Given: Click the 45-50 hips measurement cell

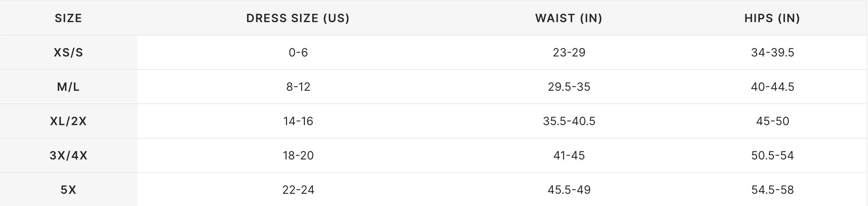Looking at the screenshot, I should tap(772, 121).
